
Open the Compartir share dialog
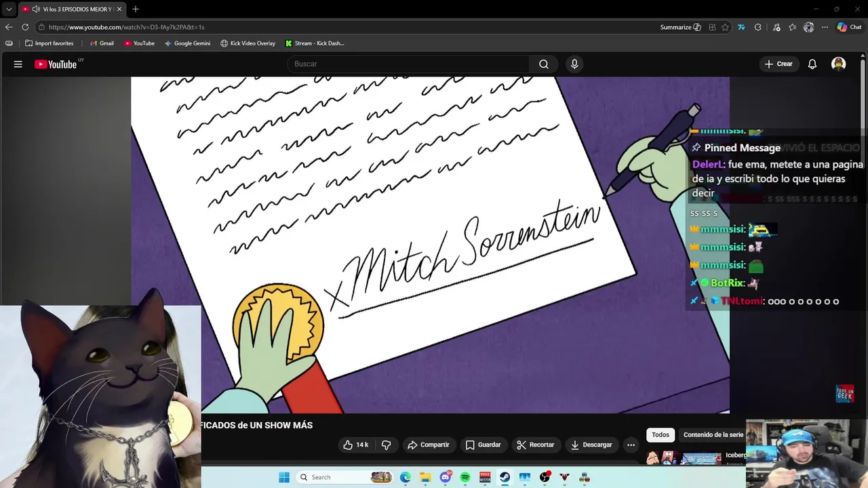coord(428,445)
